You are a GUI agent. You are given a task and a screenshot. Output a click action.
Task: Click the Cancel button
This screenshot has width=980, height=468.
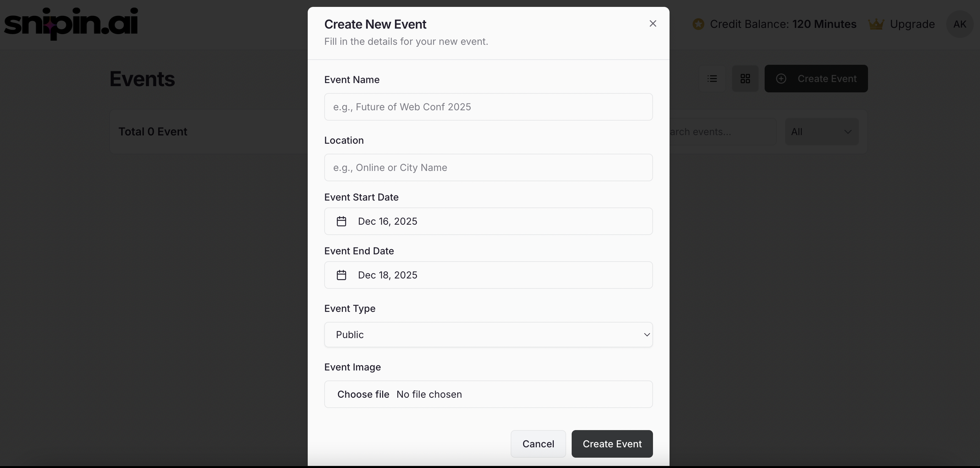[538, 444]
